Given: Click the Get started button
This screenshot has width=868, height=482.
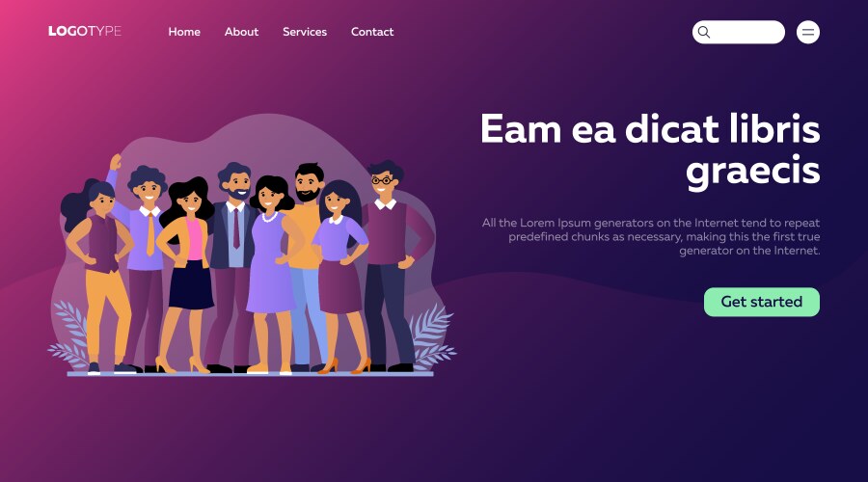Looking at the screenshot, I should [x=761, y=302].
